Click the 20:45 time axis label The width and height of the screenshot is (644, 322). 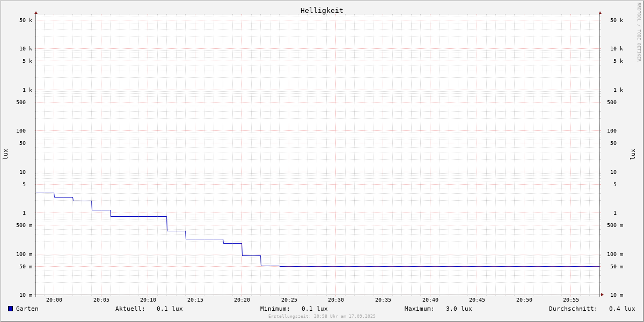(x=477, y=300)
